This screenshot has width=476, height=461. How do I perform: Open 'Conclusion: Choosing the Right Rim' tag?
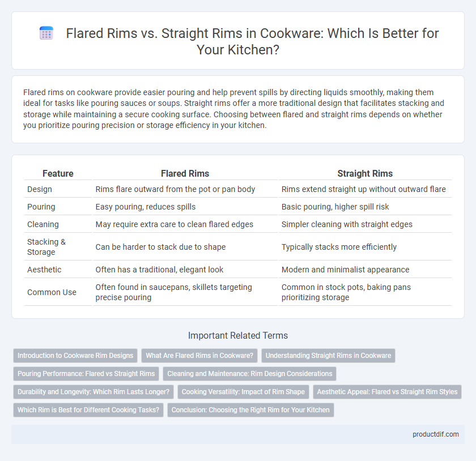coord(250,409)
